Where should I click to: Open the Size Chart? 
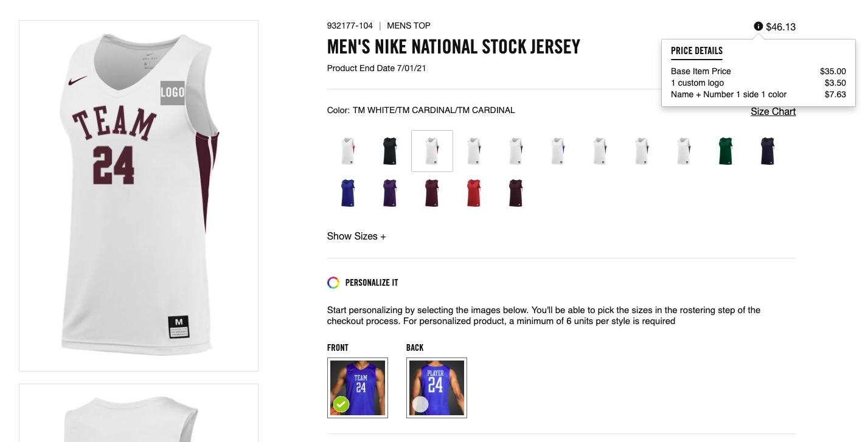(x=773, y=111)
